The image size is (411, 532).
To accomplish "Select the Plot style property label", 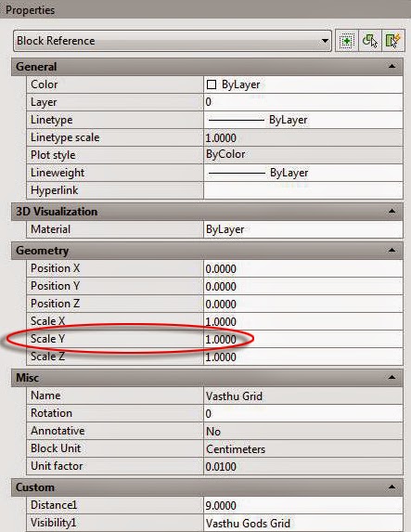I will click(x=53, y=155).
